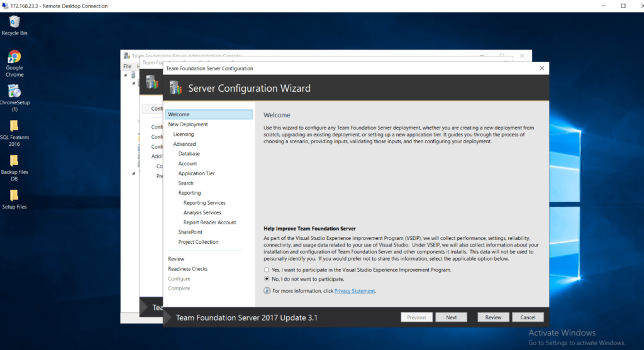Screen dimensions: 644x350
Task: Minimize the Remote Desktop Connection window
Action: (x=603, y=6)
